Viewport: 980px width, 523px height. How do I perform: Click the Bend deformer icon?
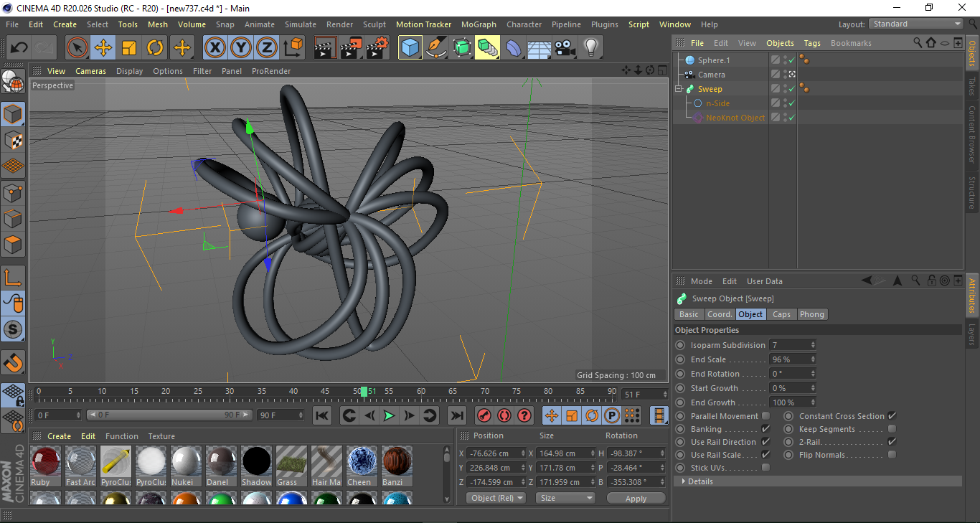point(514,48)
